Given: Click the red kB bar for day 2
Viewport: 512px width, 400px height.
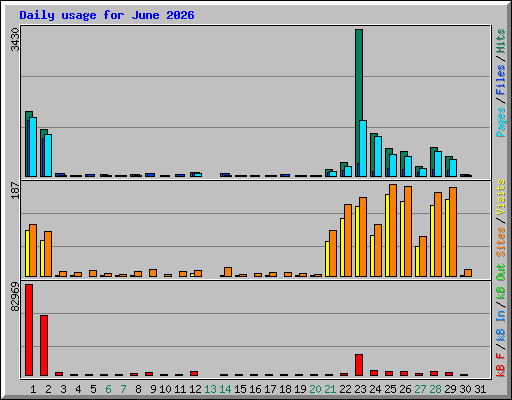Looking at the screenshot, I should point(44,345).
